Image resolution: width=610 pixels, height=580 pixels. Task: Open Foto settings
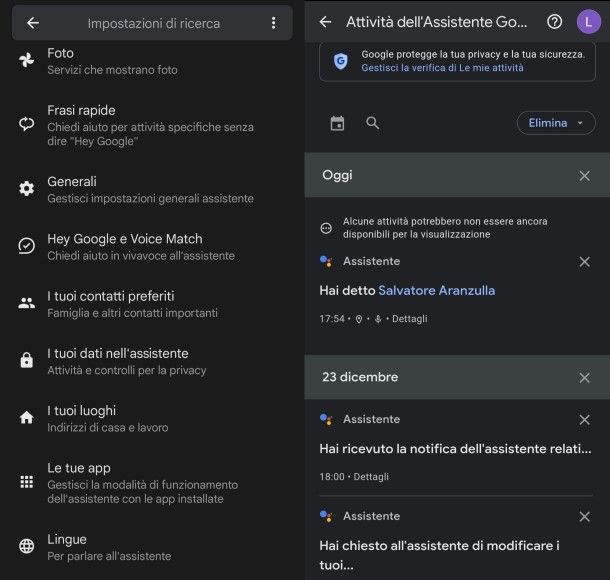(x=152, y=61)
